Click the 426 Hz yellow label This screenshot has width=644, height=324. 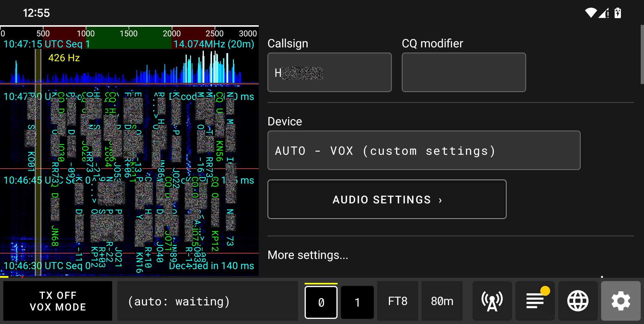click(64, 58)
